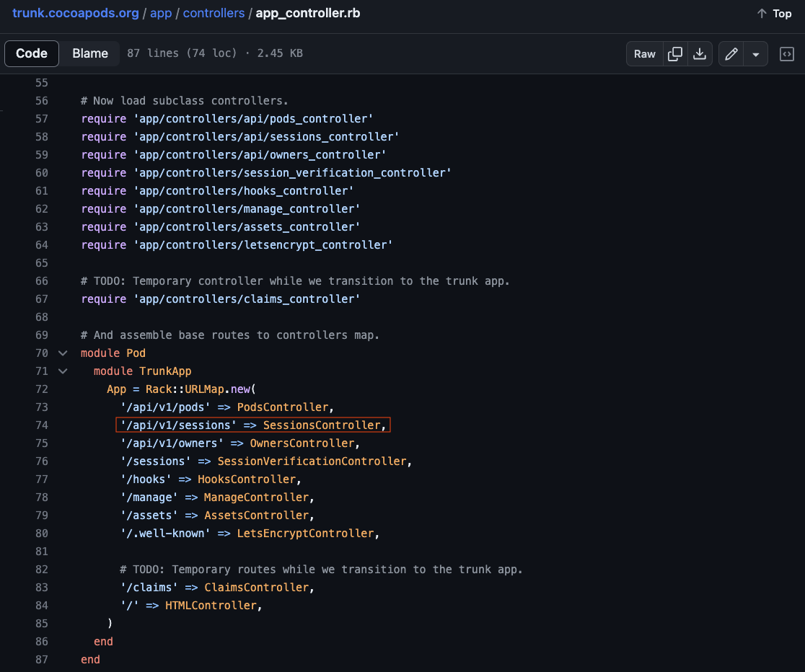
Task: Click the hooks_controller require string
Action: [x=243, y=190]
